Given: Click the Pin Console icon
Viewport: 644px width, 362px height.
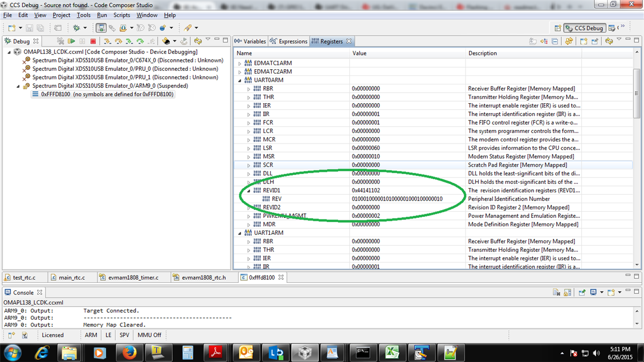Looking at the screenshot, I should (582, 292).
